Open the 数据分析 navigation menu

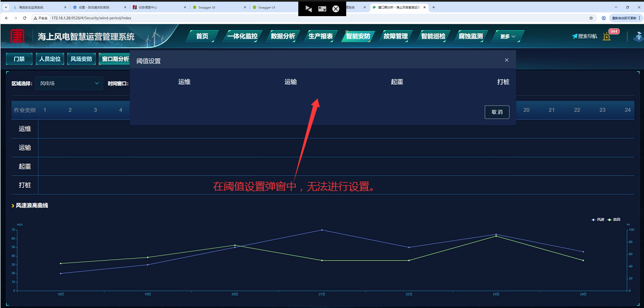point(283,36)
